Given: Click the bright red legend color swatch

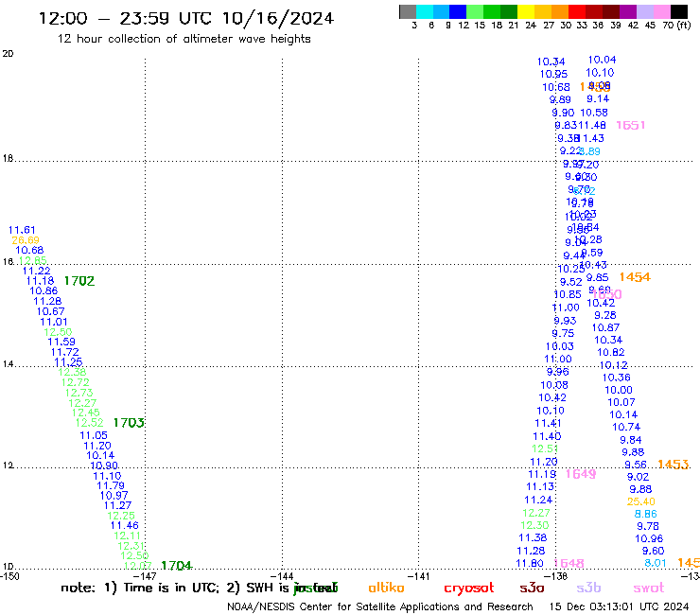Looking at the screenshot, I should 576,11.
